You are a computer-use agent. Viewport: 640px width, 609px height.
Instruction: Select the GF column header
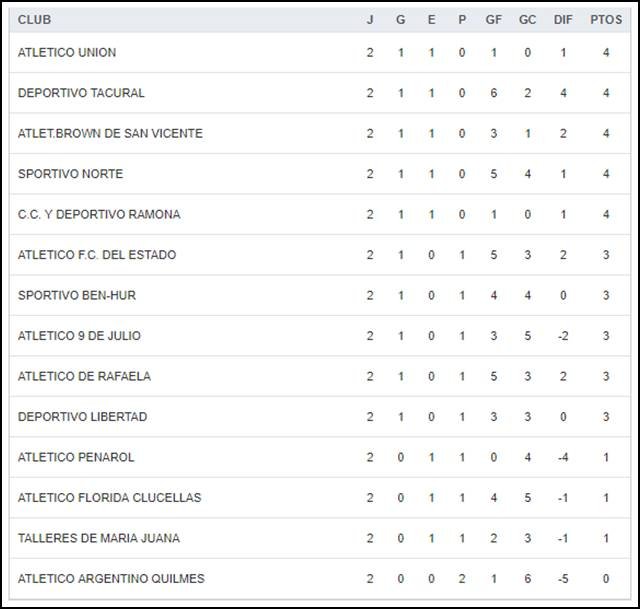coord(494,20)
